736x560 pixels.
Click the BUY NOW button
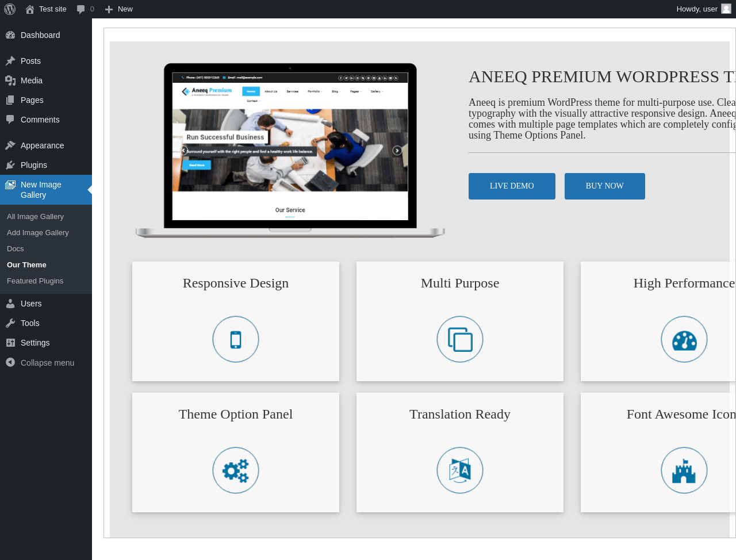605,186
